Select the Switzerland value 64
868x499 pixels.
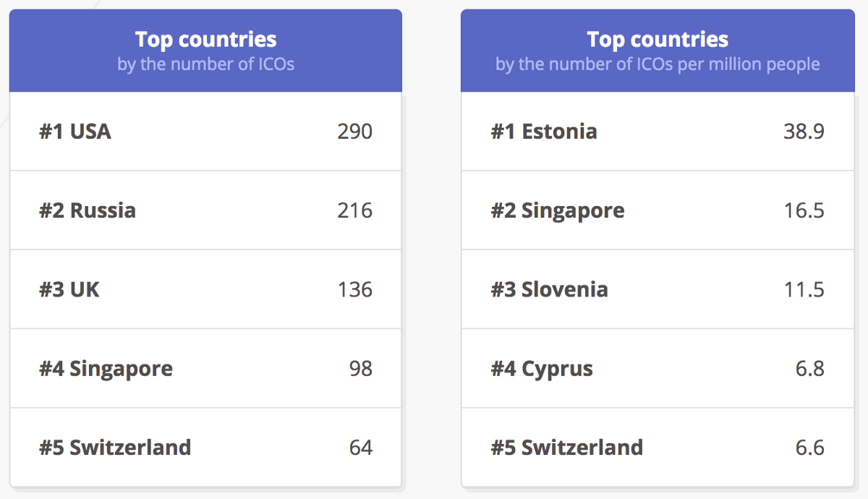pos(360,448)
